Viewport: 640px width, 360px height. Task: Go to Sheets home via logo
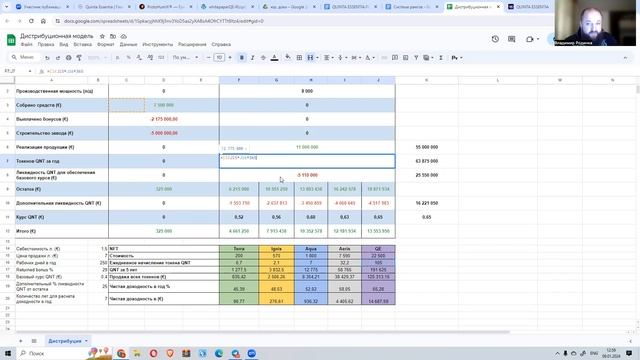[11, 40]
